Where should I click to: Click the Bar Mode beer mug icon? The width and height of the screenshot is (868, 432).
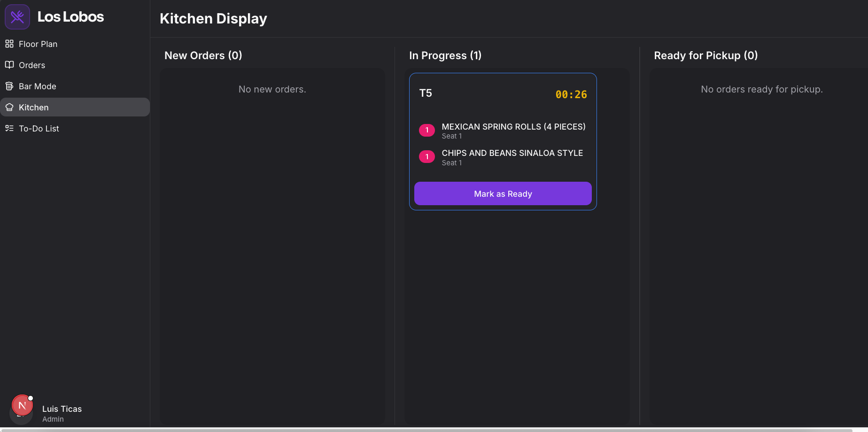click(x=9, y=86)
